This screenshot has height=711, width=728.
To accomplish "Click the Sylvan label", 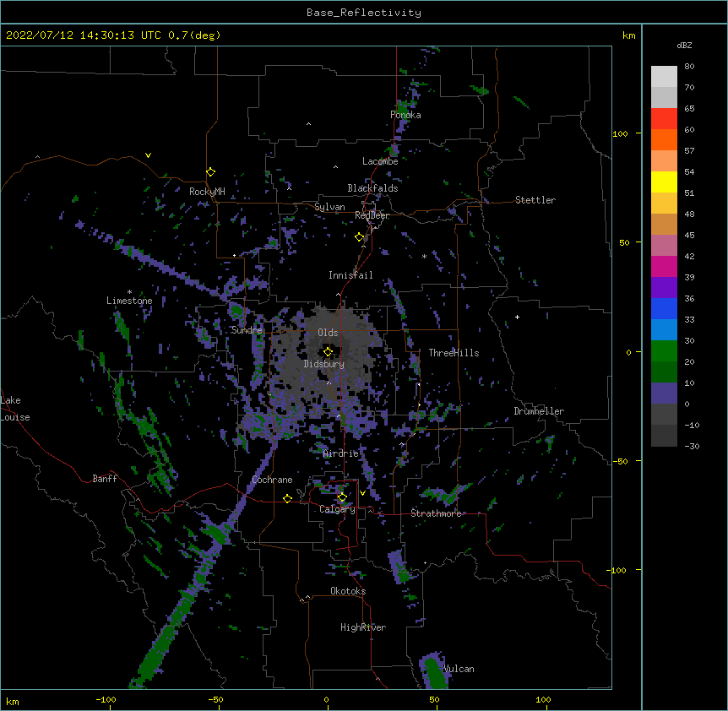I will [x=329, y=207].
